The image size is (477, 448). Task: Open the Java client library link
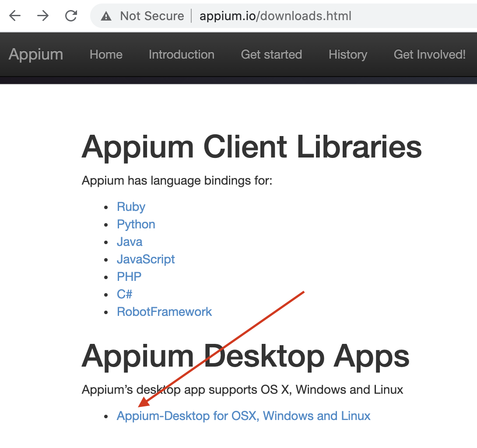(130, 242)
